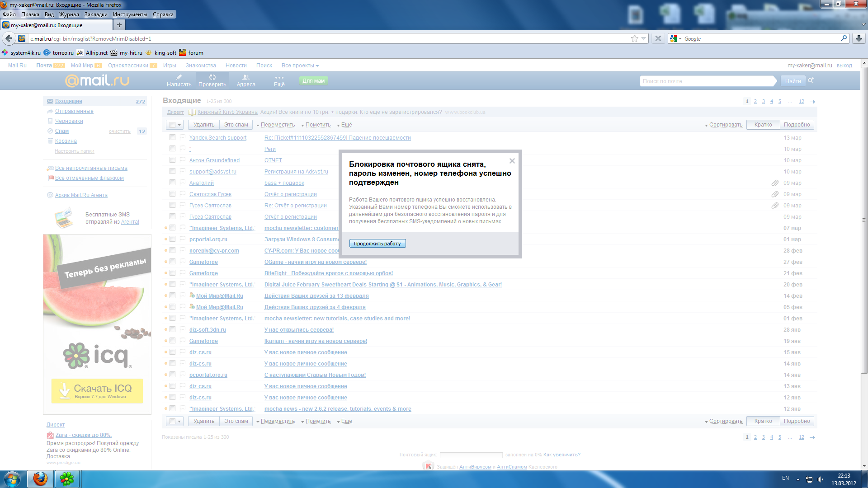Image resolution: width=868 pixels, height=488 pixels.
Task: Open the Инструменты menu
Action: (130, 14)
